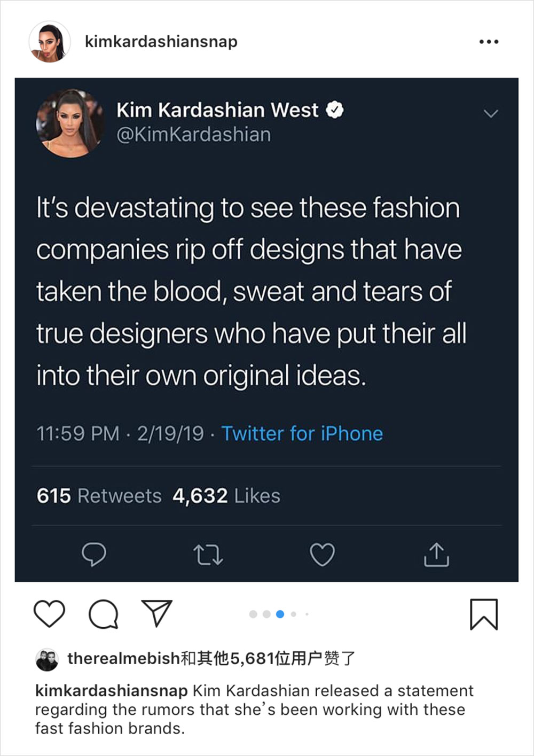Open kimkardashiansnap username in post header
This screenshot has height=756, width=534.
(161, 42)
